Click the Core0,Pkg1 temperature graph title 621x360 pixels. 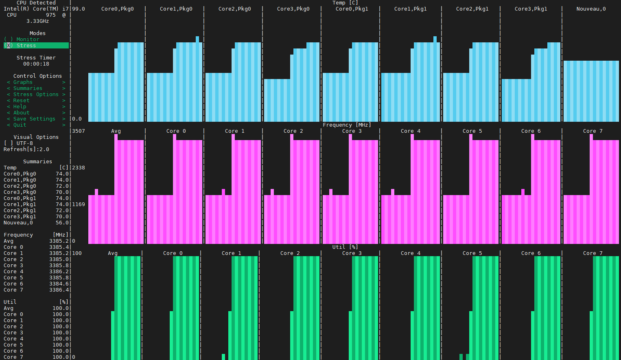tap(352, 9)
